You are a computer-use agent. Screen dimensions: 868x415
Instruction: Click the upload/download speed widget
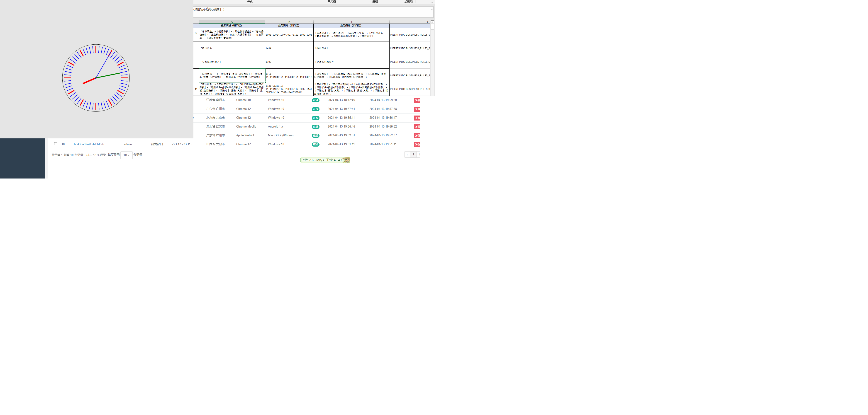tap(325, 160)
